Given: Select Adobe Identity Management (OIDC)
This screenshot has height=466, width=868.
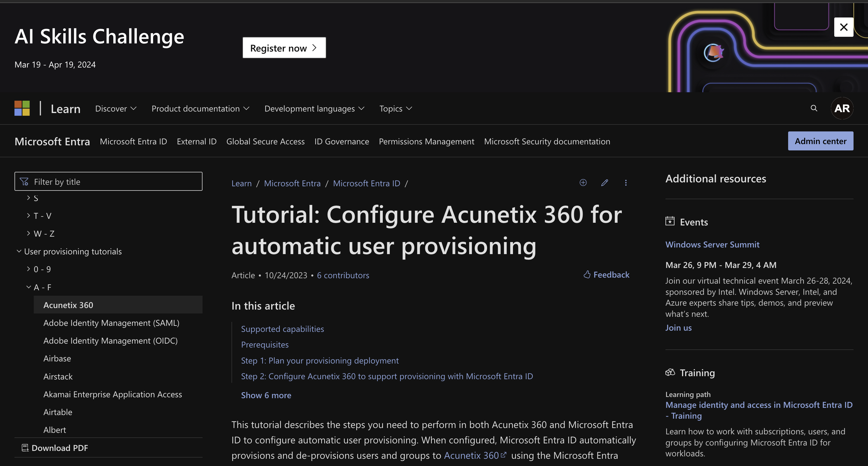Looking at the screenshot, I should (x=111, y=340).
